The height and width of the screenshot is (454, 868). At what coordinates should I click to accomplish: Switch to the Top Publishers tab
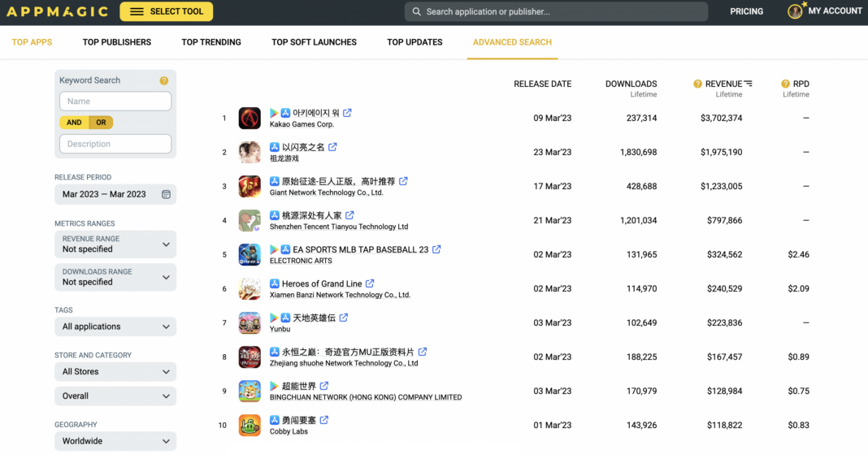point(117,42)
